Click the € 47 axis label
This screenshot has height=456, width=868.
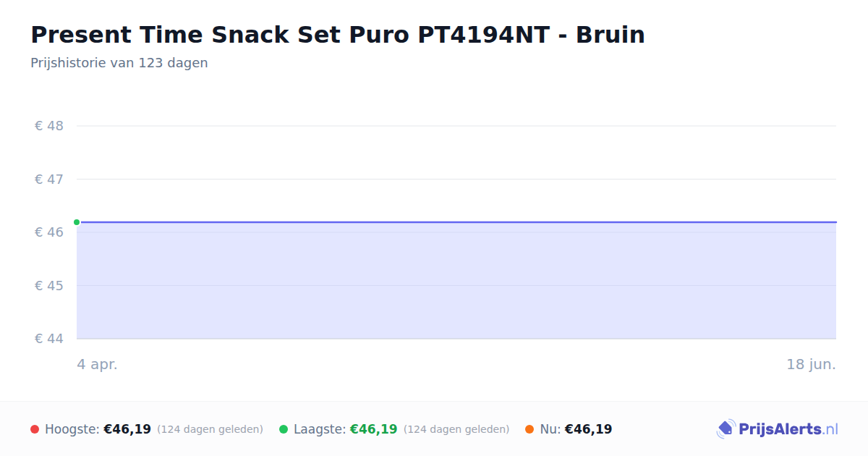tap(49, 179)
